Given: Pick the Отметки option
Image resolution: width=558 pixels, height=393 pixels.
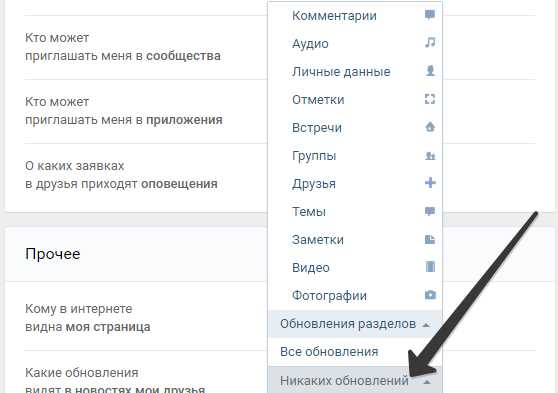Looking at the screenshot, I should [355, 100].
